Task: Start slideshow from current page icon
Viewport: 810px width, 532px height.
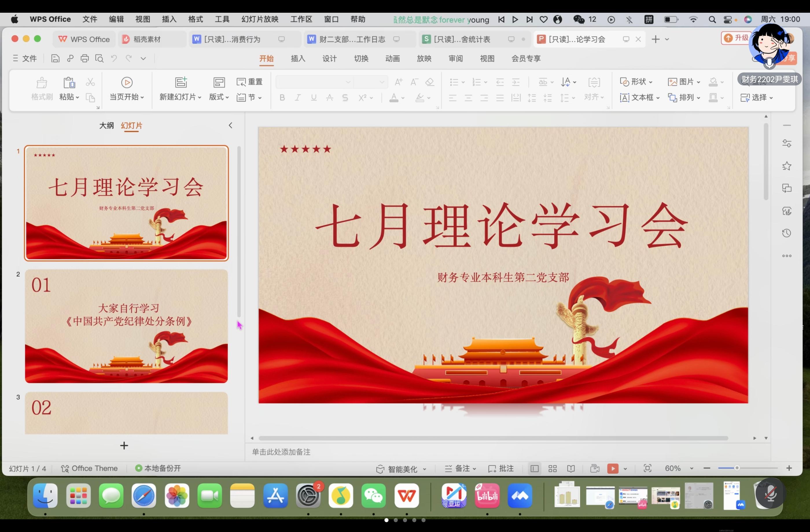Action: tap(127, 83)
